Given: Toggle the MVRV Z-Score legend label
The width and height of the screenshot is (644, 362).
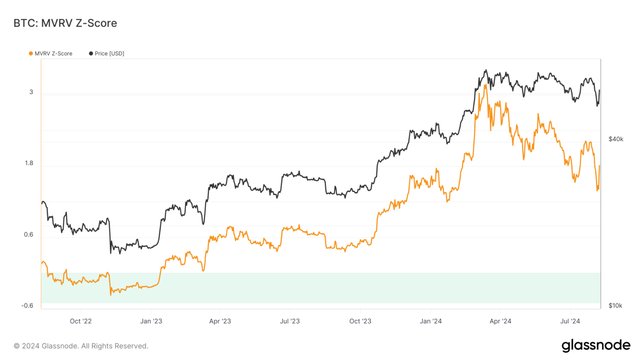Looking at the screenshot, I should (53, 54).
